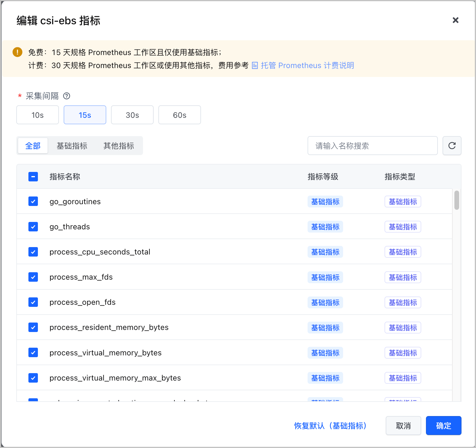Viewport: 476px width, 448px height.
Task: Click go_threads 指标等级 tag
Action: pos(325,227)
